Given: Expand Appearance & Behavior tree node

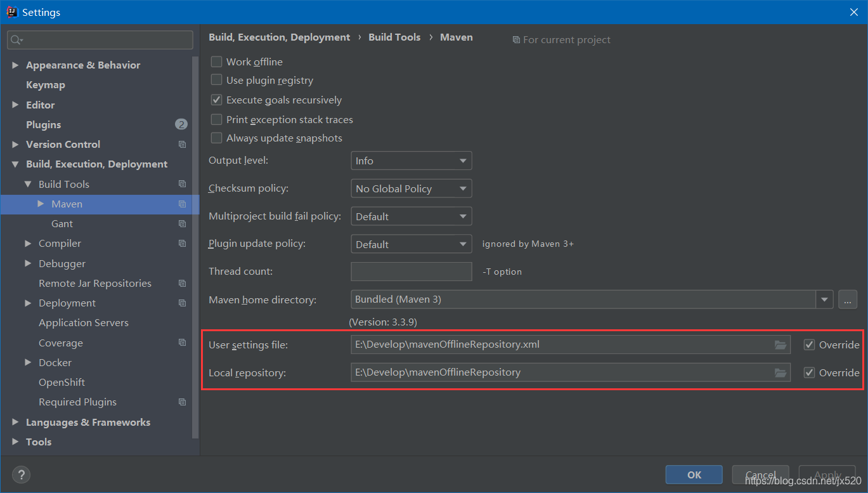Looking at the screenshot, I should [15, 65].
